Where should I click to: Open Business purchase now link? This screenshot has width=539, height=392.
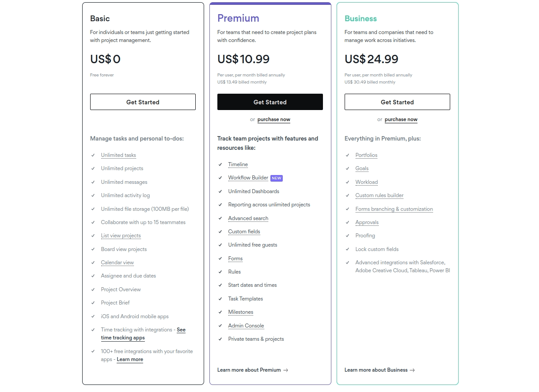click(x=401, y=120)
